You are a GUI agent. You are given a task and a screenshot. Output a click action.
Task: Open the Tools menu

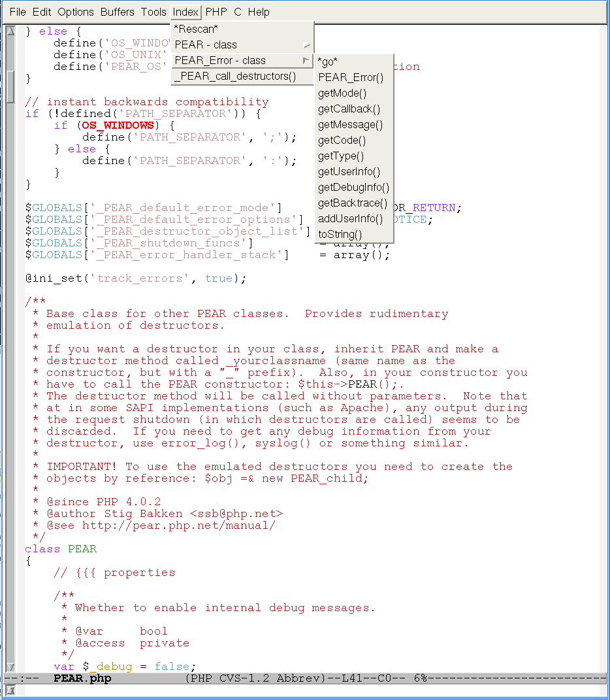tap(153, 12)
